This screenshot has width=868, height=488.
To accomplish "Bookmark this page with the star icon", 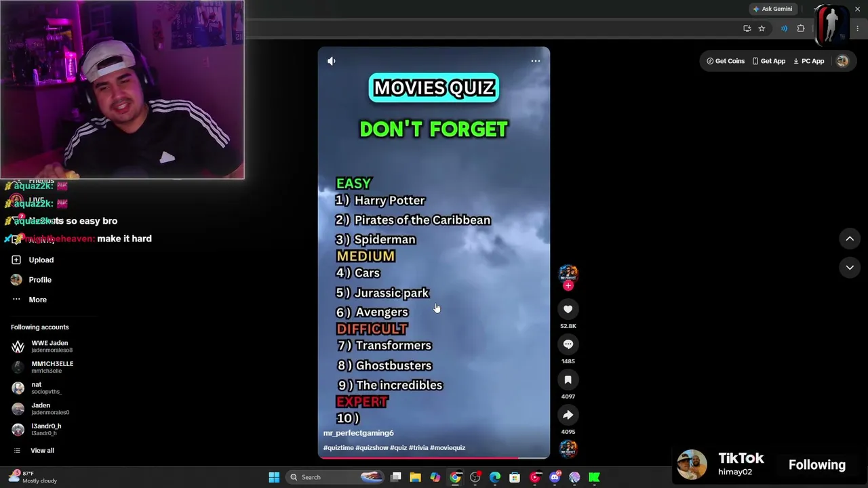I will (762, 28).
